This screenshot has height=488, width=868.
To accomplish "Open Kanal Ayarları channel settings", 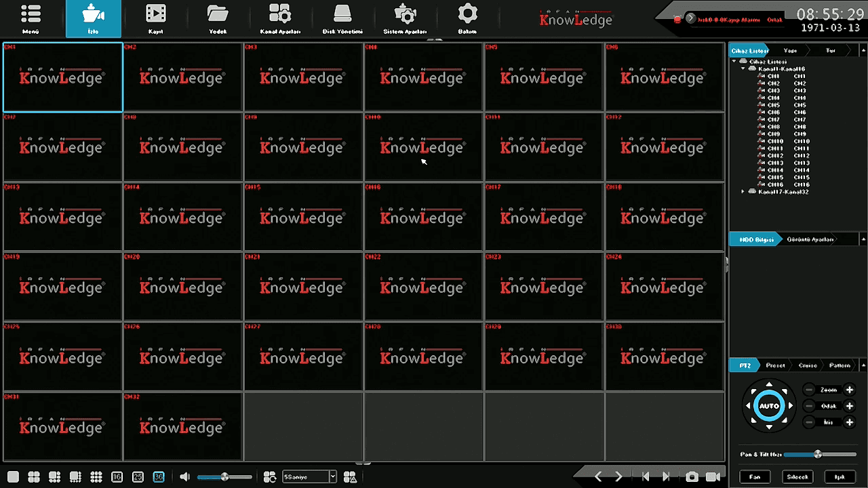I will [279, 18].
